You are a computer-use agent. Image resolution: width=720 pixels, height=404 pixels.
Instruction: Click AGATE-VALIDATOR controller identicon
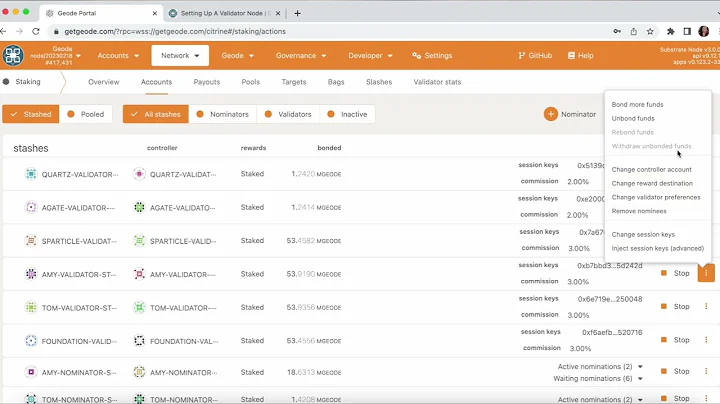139,208
